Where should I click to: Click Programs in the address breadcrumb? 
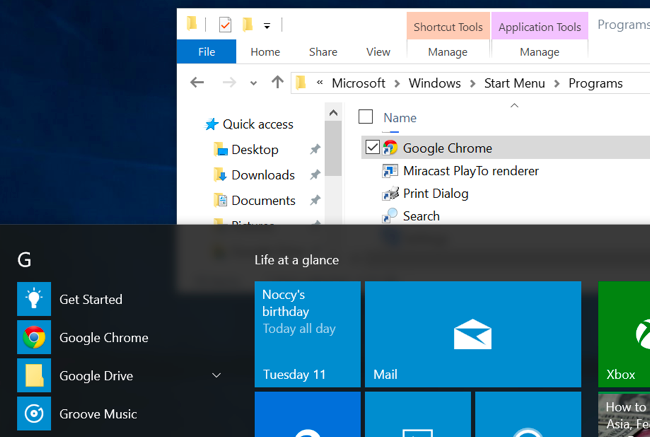[x=595, y=83]
